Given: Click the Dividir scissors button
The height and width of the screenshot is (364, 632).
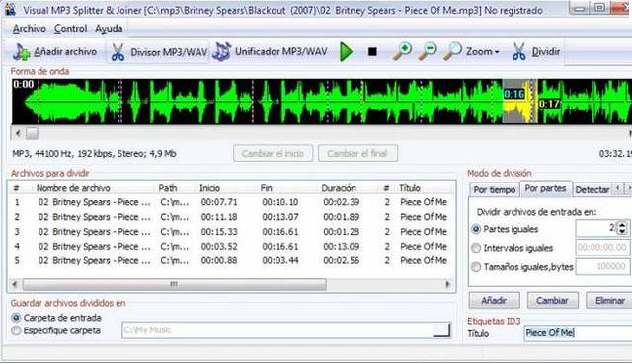Looking at the screenshot, I should tap(535, 52).
